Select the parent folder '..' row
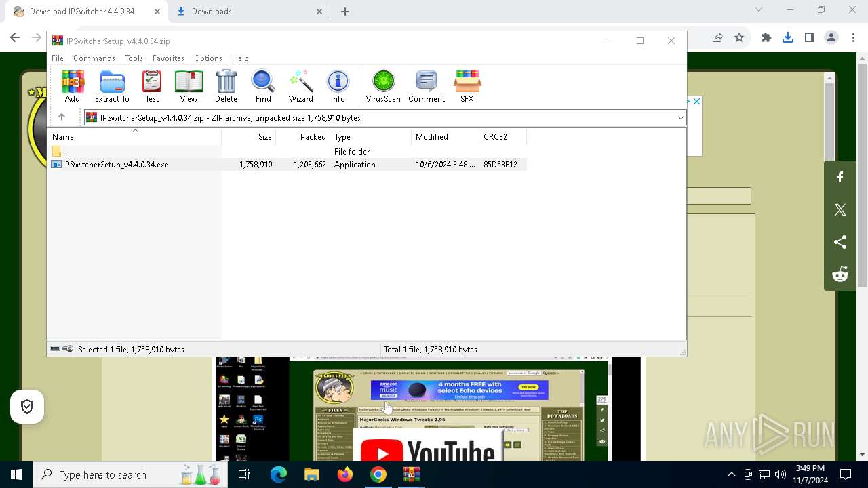 click(288, 152)
